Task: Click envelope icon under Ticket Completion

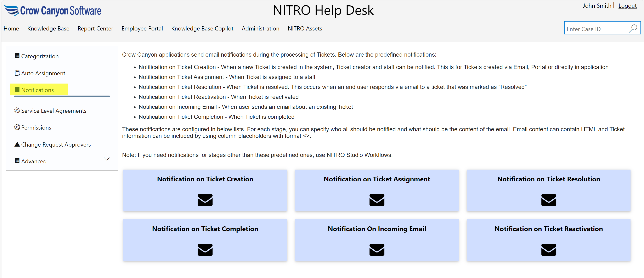Action: click(x=205, y=250)
